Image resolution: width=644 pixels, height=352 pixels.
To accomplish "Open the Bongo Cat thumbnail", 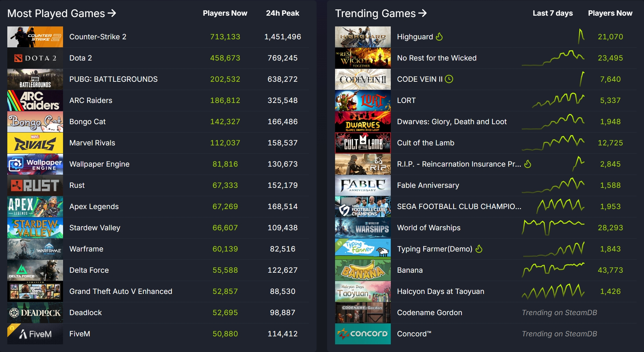I will click(35, 122).
